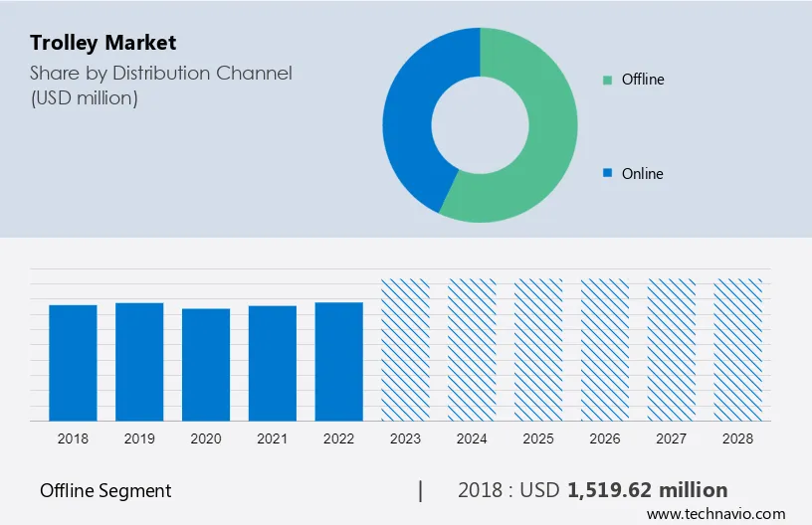Image resolution: width=812 pixels, height=525 pixels.
Task: Click the 2028 hatched forecast bar
Action: point(738,350)
